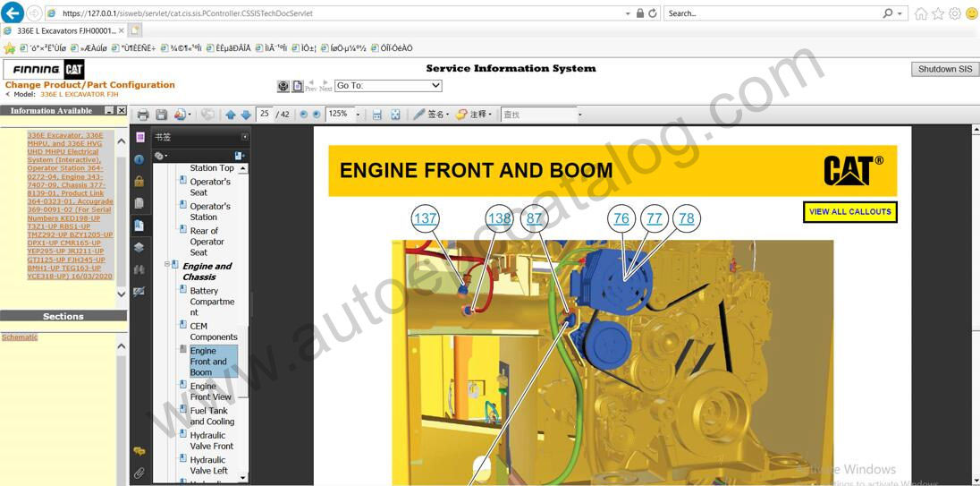Collapse the Engine and Chassis bookmark group
Image resolution: width=980 pixels, height=486 pixels.
[x=167, y=265]
